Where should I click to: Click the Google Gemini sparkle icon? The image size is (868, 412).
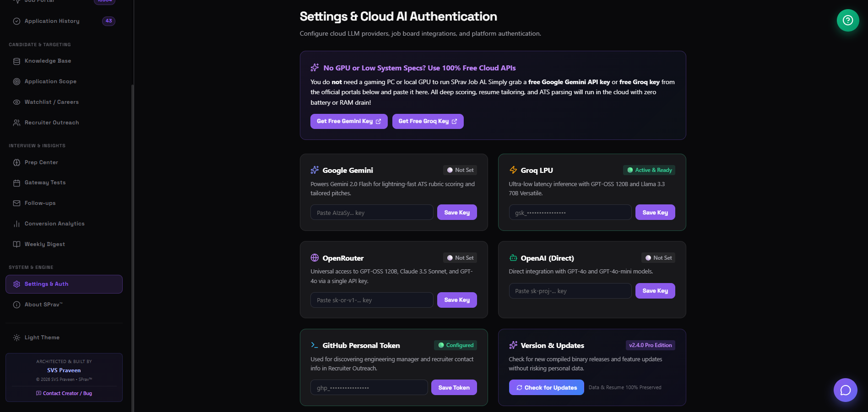coord(315,170)
